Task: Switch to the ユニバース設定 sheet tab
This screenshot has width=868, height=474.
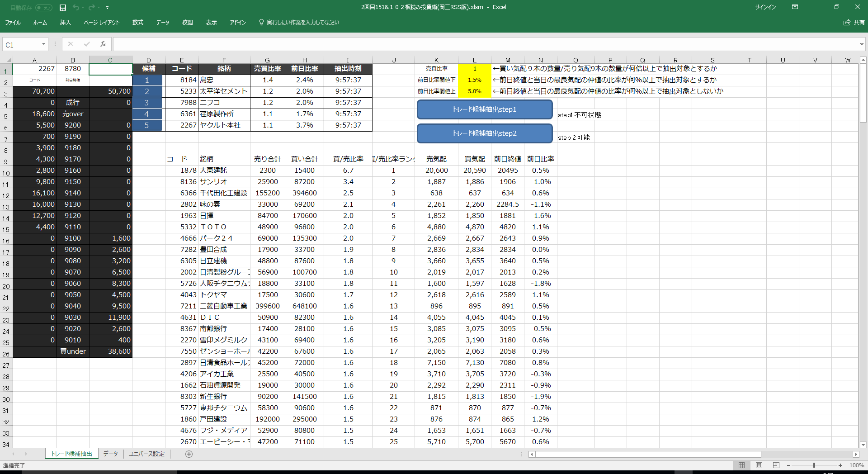Action: (x=146, y=454)
